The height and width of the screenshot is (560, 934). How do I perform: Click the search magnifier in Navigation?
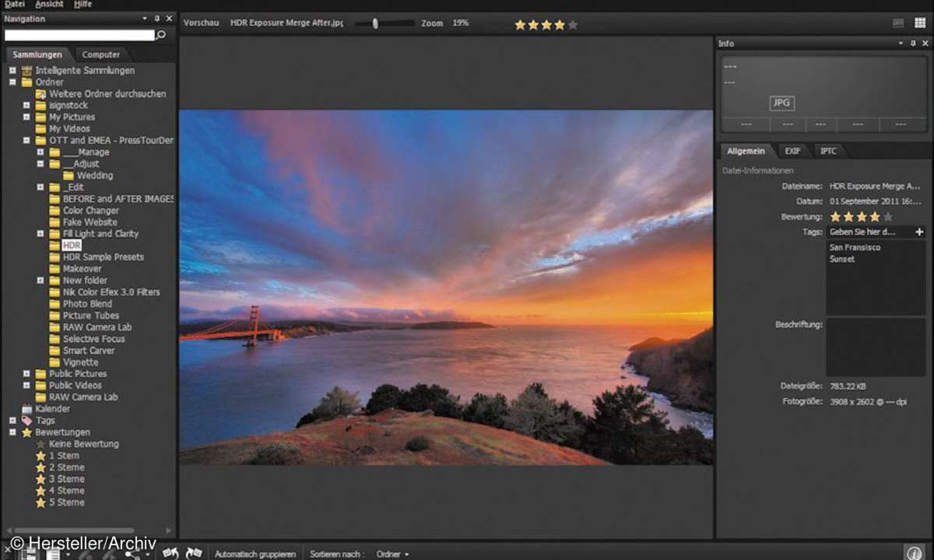click(x=161, y=35)
